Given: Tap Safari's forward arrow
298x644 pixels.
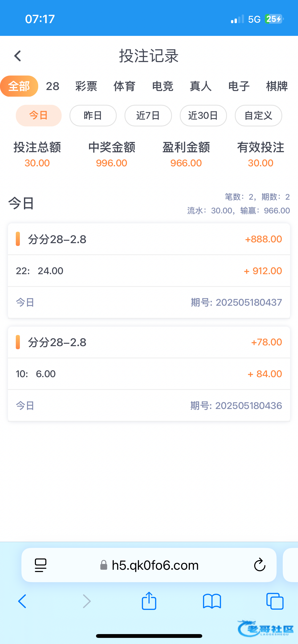Looking at the screenshot, I should 87,601.
